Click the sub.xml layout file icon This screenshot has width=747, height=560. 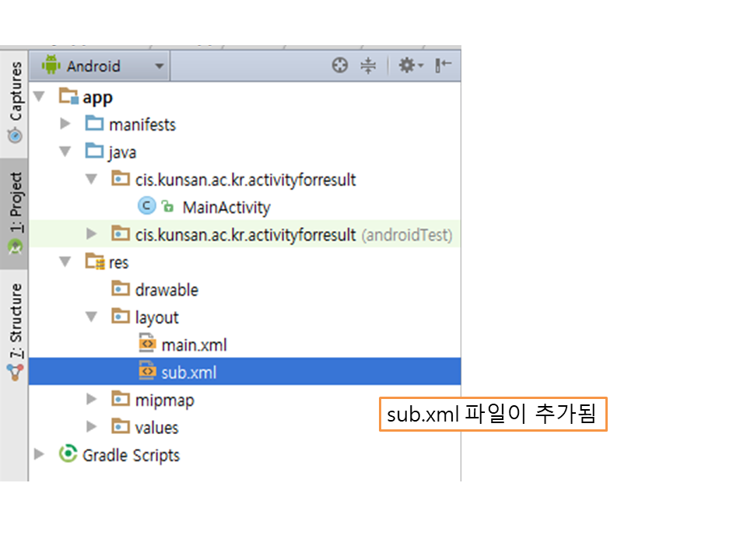147,373
